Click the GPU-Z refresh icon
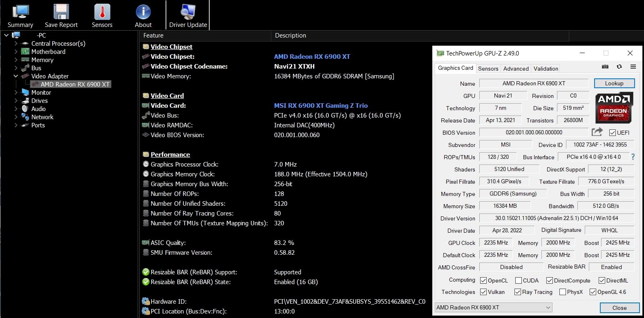The image size is (644, 318). click(x=619, y=67)
